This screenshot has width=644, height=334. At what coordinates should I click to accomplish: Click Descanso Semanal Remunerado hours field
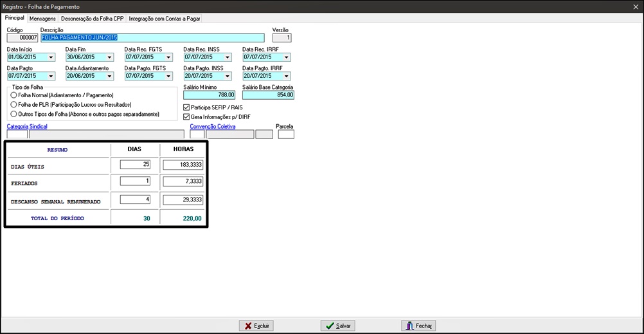pos(184,200)
